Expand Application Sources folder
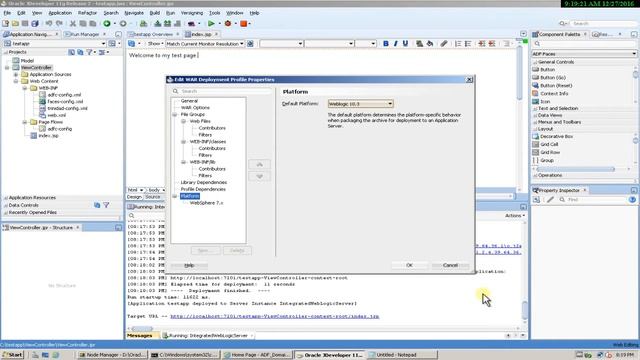Viewport: 640px width, 360px height. [16, 75]
